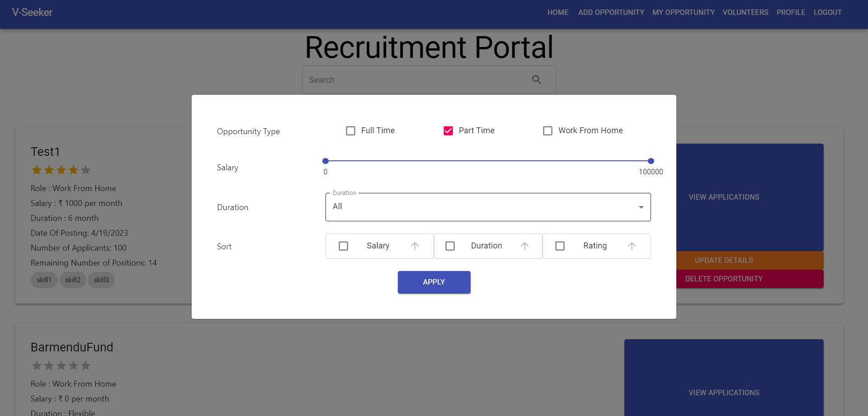This screenshot has width=868, height=416.
Task: Click the search magnifier icon
Action: coord(537,79)
